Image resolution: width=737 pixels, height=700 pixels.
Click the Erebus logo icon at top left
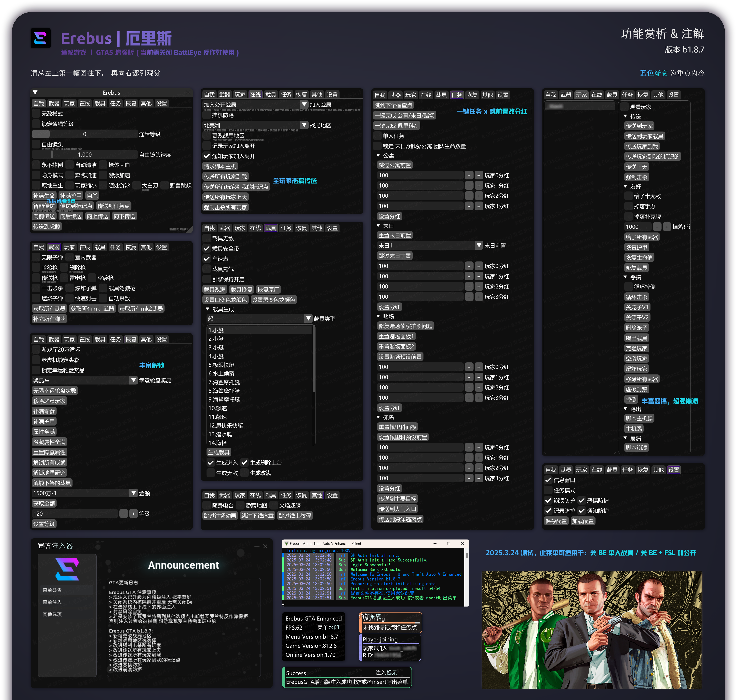[40, 38]
